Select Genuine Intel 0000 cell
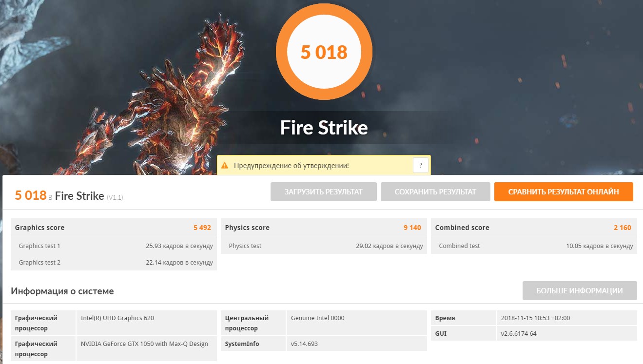Image resolution: width=643 pixels, height=364 pixels. [356, 323]
